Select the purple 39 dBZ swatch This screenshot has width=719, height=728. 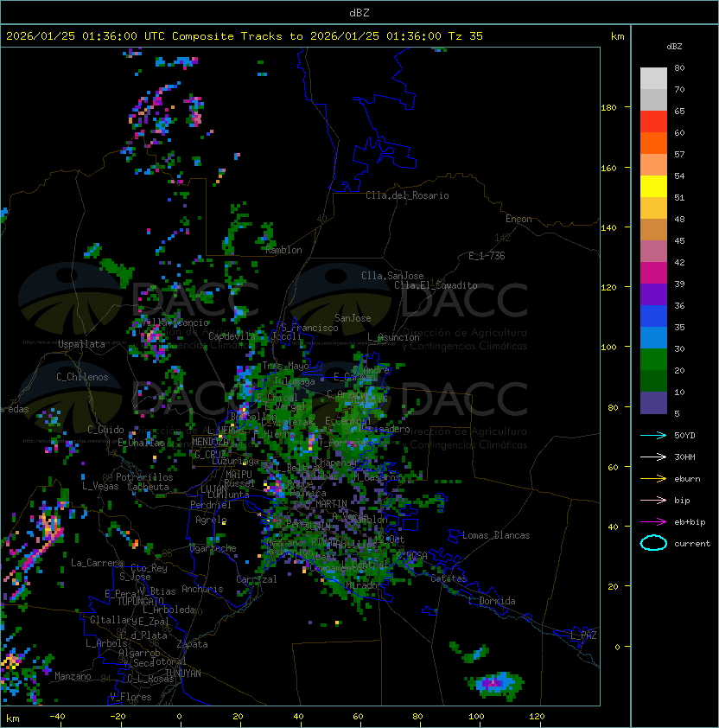[653, 294]
